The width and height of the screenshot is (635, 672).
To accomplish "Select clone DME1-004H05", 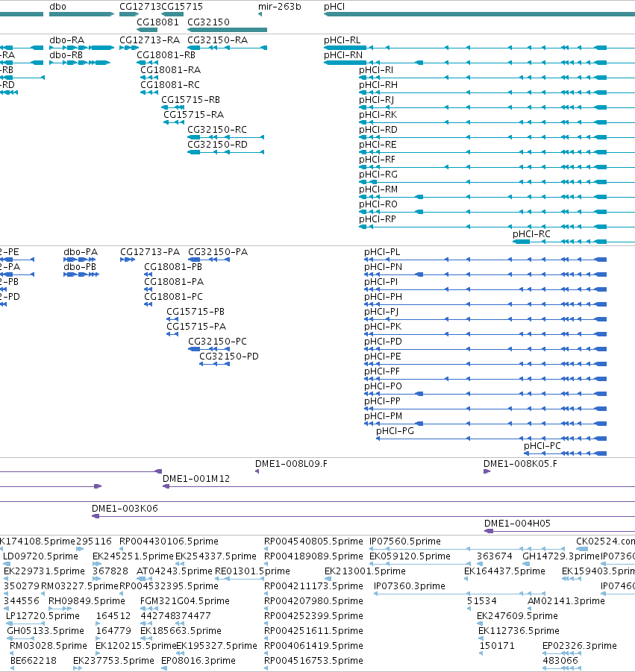I will click(x=517, y=524).
